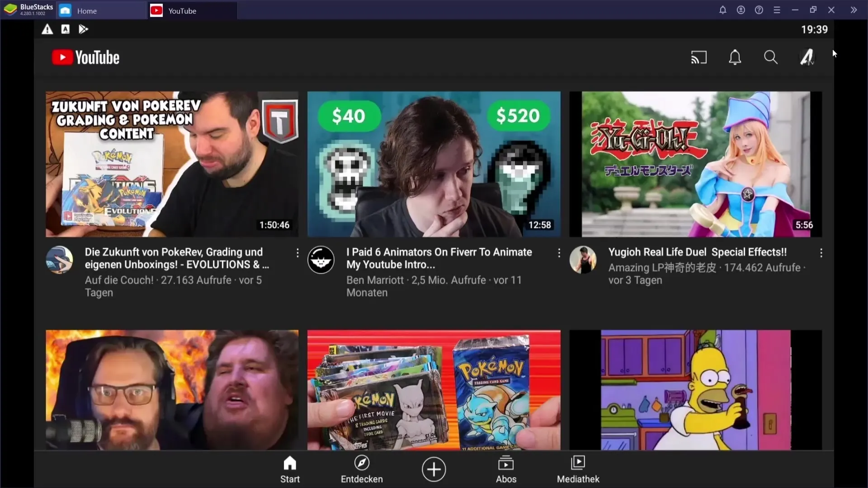Play Homer Simpson thumbnail

tap(696, 390)
